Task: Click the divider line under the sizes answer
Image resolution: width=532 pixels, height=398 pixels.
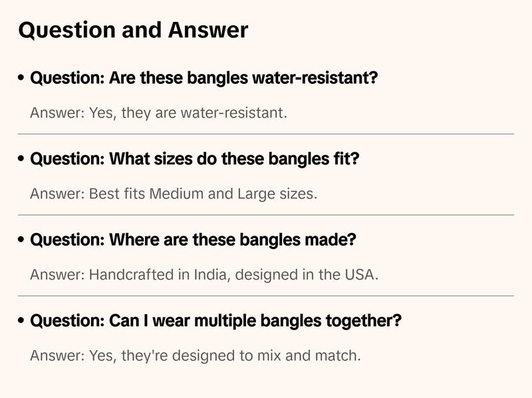Action: click(x=266, y=215)
